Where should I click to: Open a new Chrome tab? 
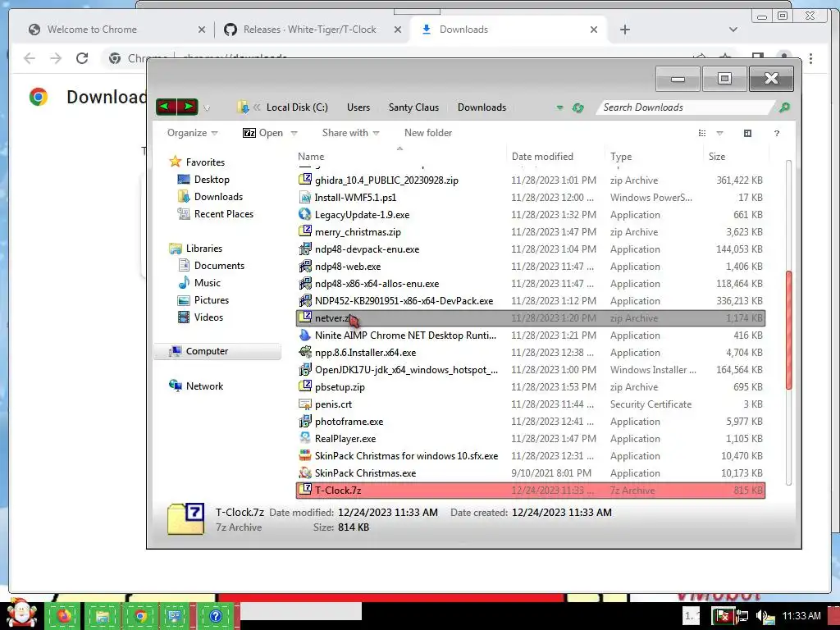(x=624, y=30)
